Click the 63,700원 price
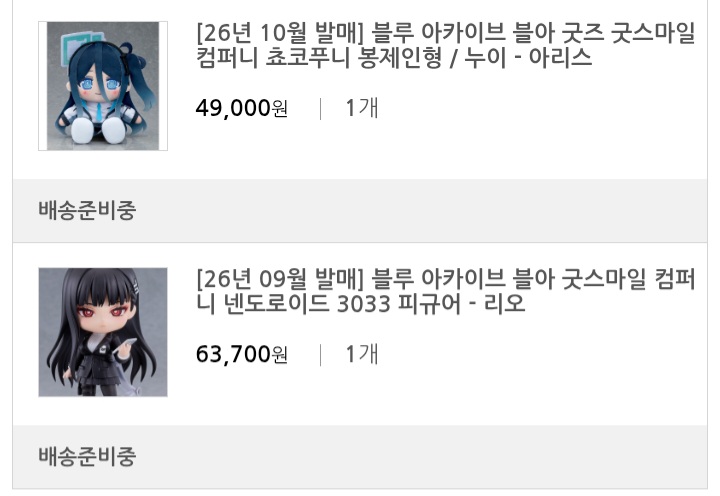Image resolution: width=720 pixels, height=496 pixels. point(242,355)
